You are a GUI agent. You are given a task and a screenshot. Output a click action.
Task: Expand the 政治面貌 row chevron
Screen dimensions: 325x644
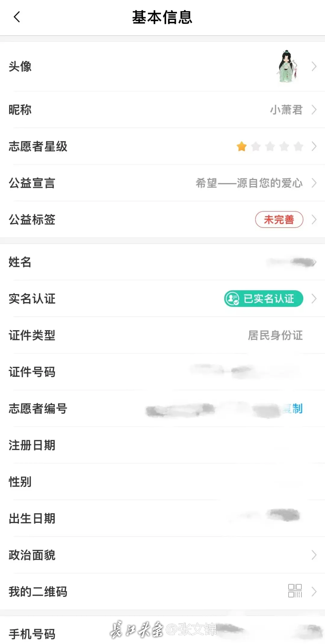tap(314, 555)
